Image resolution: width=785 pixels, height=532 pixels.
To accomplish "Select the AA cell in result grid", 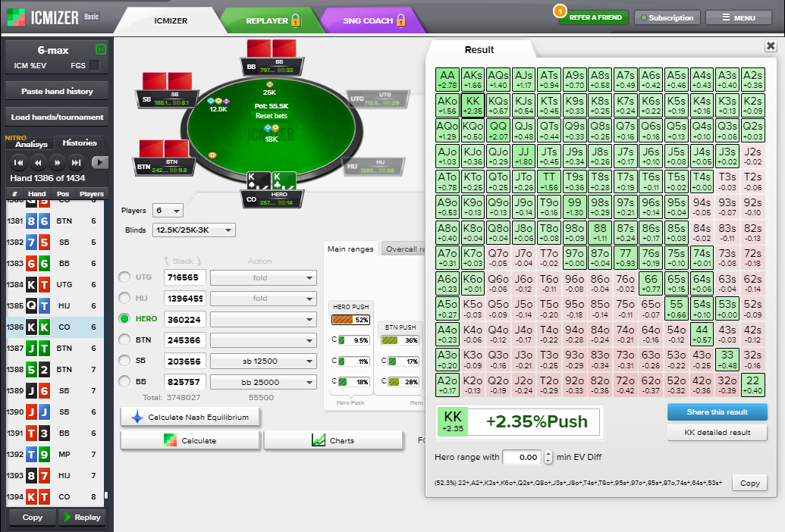I will [447, 80].
